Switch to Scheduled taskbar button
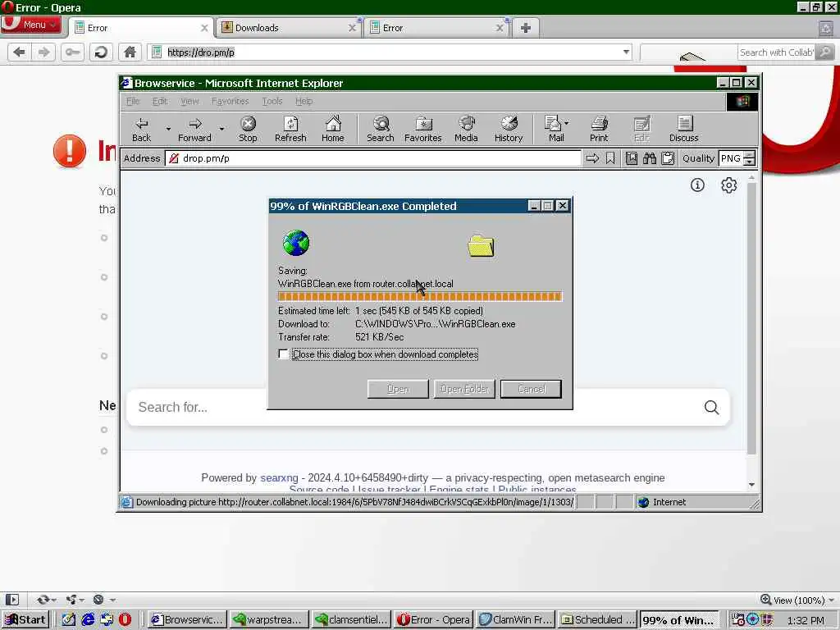 tap(597, 620)
